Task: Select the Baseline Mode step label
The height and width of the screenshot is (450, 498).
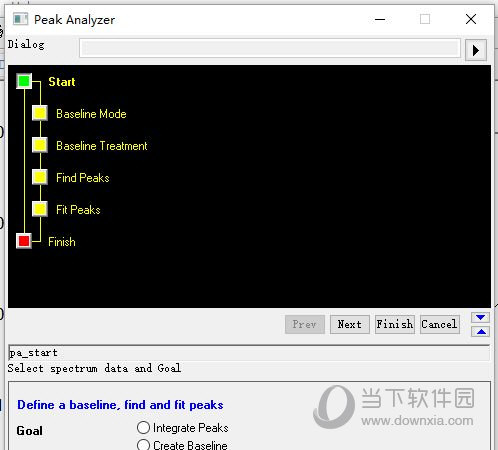Action: 91,114
